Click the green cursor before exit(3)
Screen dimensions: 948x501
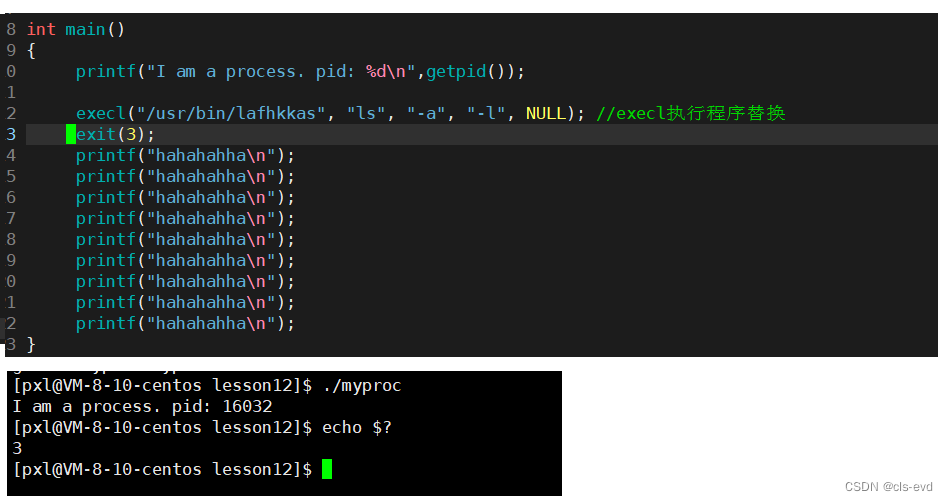click(x=71, y=134)
